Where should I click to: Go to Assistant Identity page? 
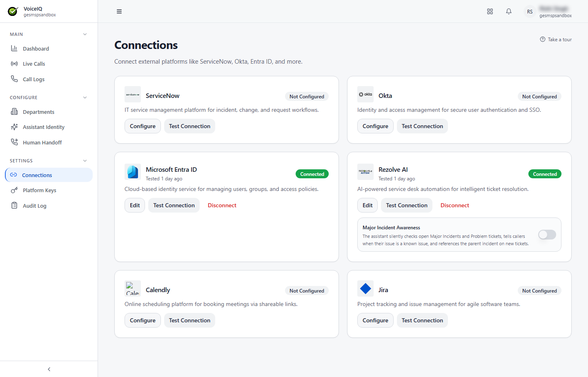49,127
